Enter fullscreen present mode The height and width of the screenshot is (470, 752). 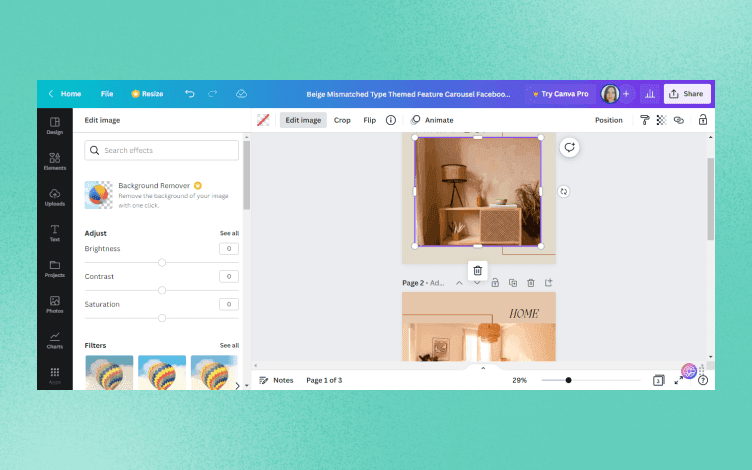pyautogui.click(x=679, y=380)
